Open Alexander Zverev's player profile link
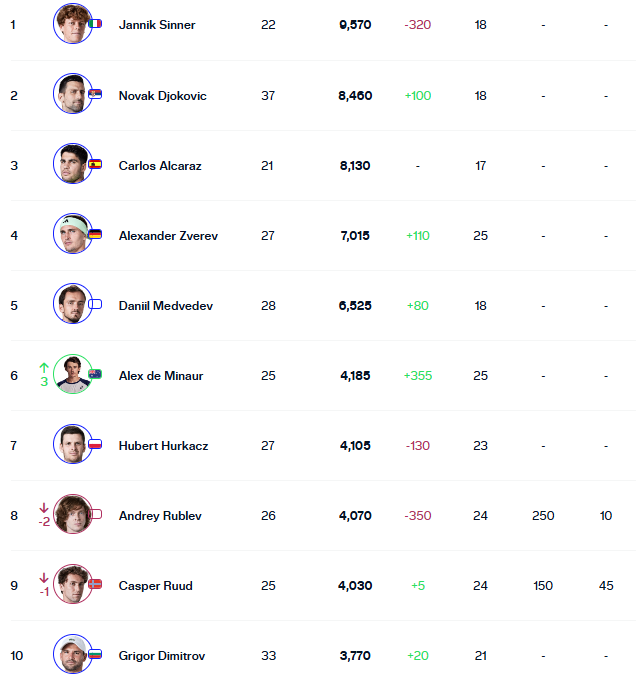The height and width of the screenshot is (680, 636). (168, 235)
